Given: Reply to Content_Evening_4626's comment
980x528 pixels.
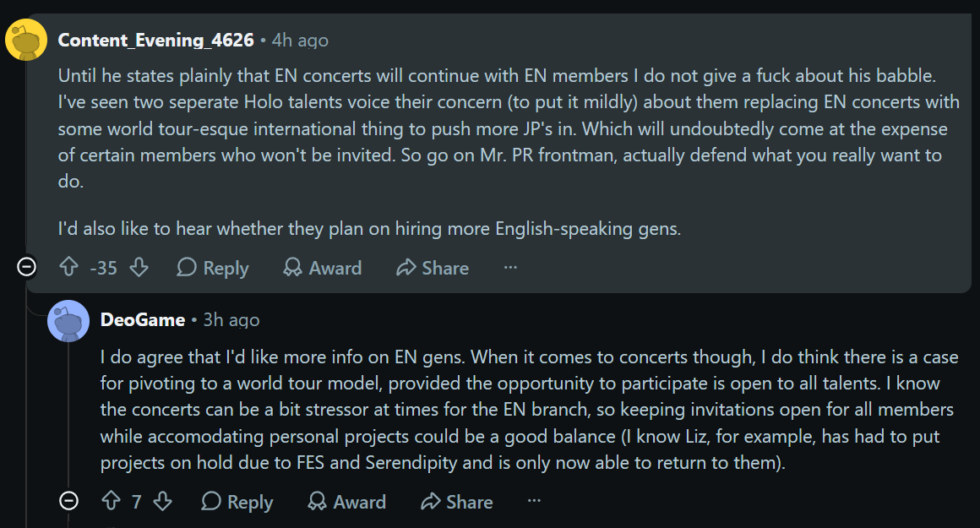Looking at the screenshot, I should pos(213,268).
